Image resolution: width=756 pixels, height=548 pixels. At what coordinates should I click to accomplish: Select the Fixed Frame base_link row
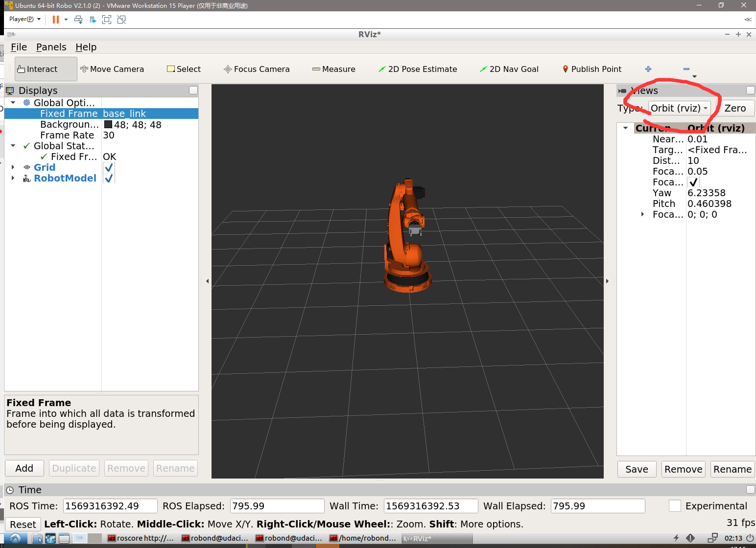point(101,114)
